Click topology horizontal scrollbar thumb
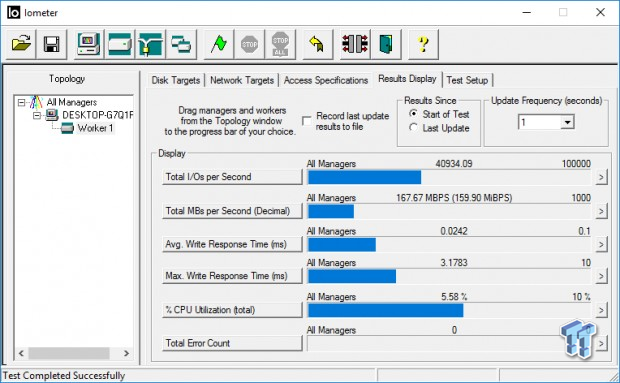 (x=69, y=353)
